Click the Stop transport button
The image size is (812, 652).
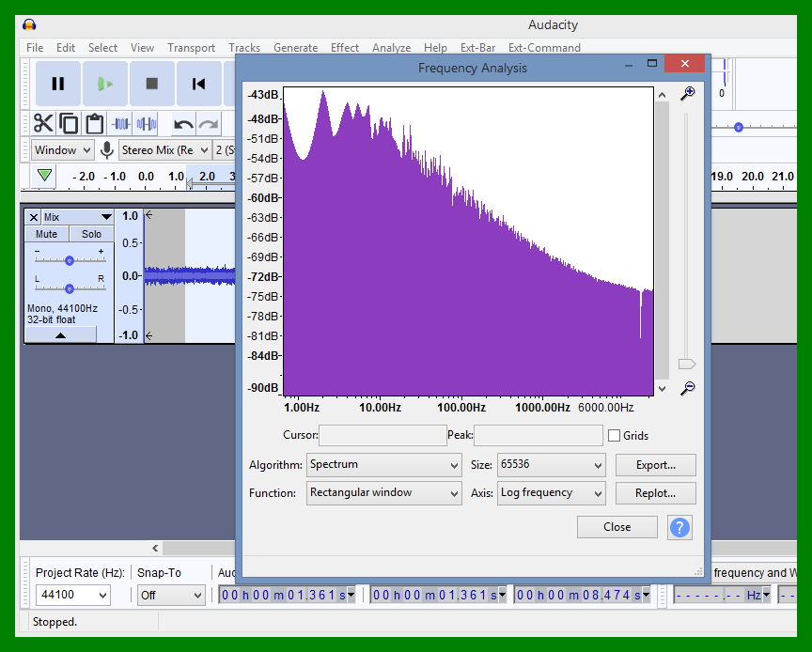(x=151, y=84)
